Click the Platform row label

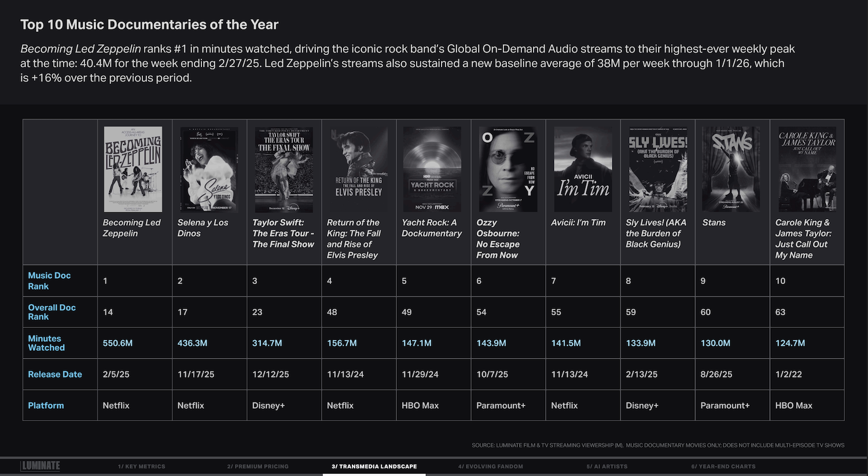point(46,405)
